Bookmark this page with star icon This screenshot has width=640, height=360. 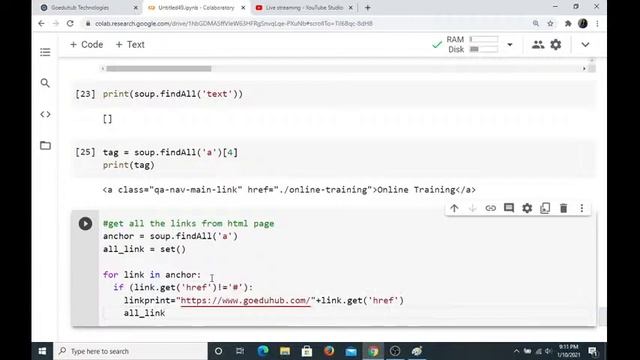point(551,24)
